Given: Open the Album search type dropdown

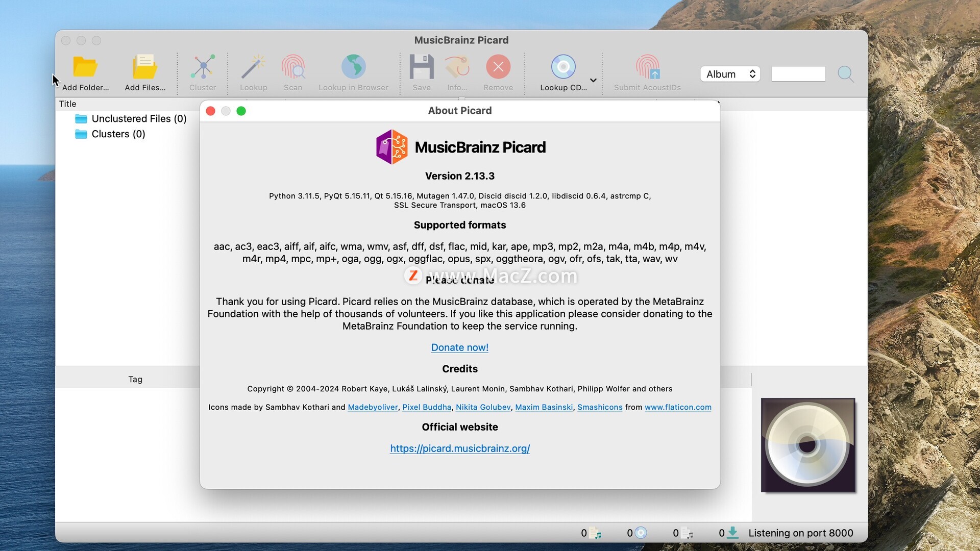Looking at the screenshot, I should point(730,74).
